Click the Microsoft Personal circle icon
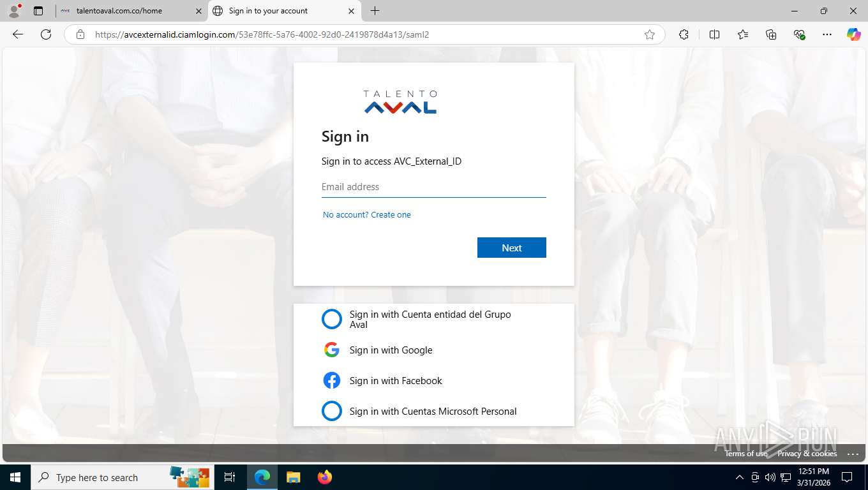Screen dimensions: 868x490 (332, 411)
